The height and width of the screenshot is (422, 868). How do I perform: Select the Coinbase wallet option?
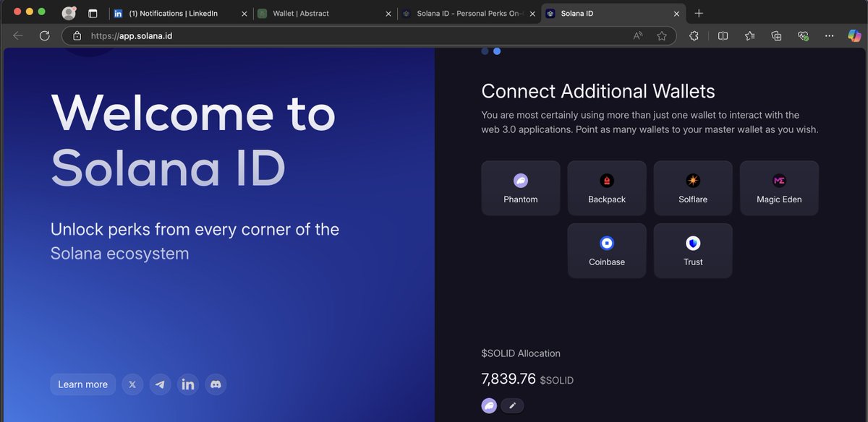click(x=607, y=251)
